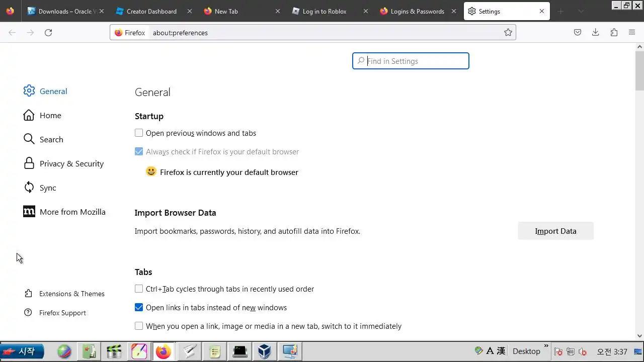The image size is (644, 362).
Task: Click the Firefox Support help icon
Action: 28,313
